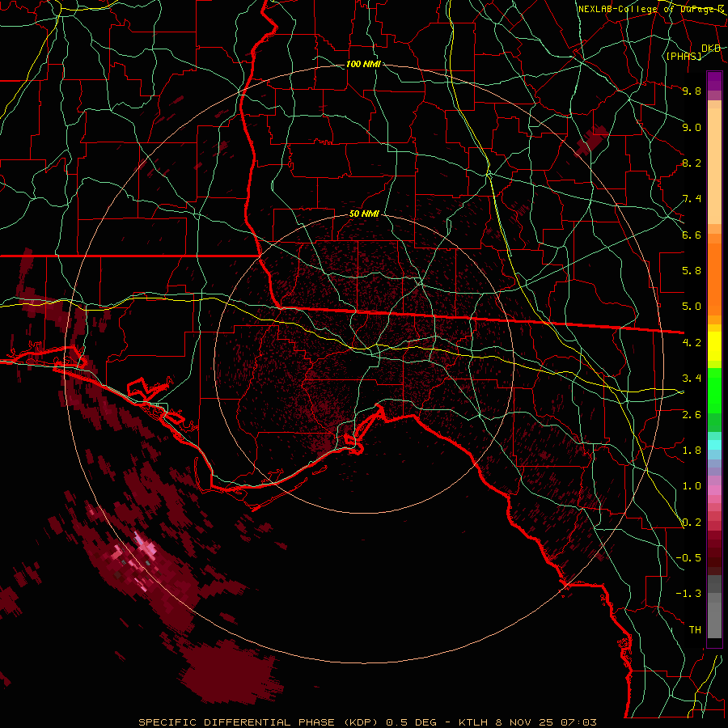Click the -0.5 scale value
This screenshot has height=728, width=728.
pos(688,558)
